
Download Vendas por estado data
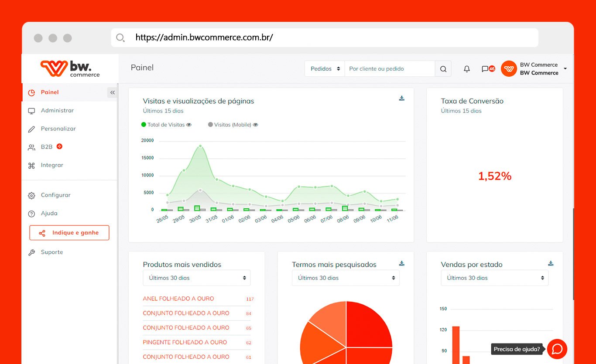[551, 263]
